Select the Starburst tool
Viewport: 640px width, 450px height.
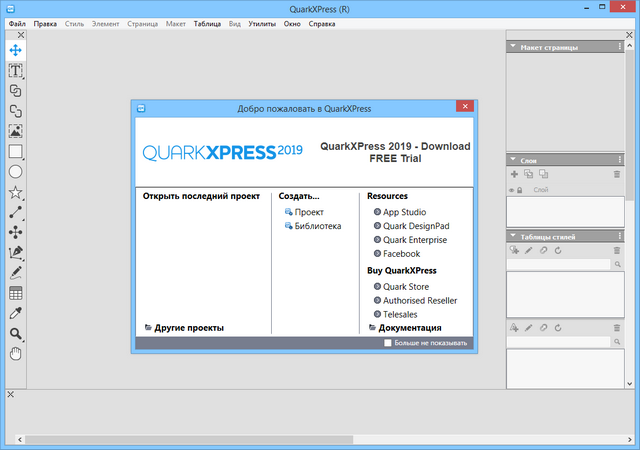tap(16, 192)
